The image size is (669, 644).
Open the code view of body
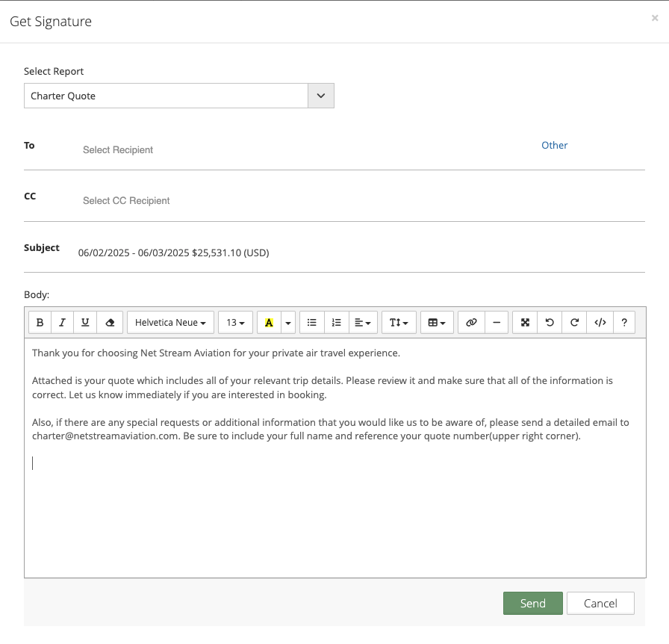click(600, 323)
